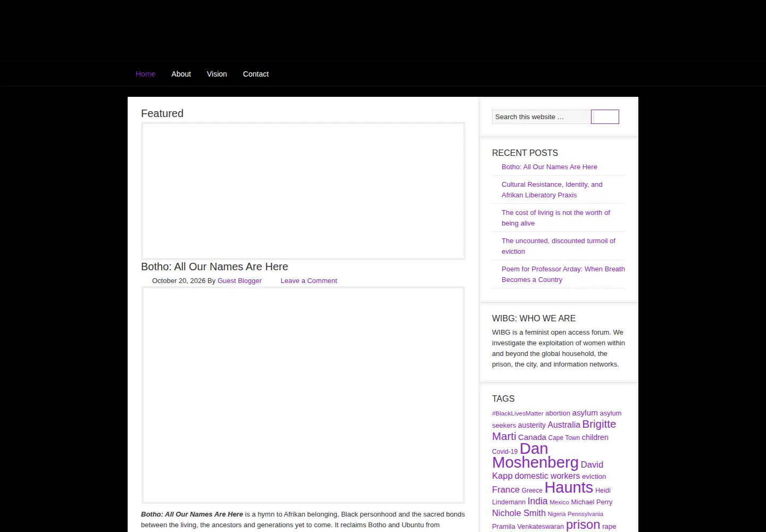This screenshot has width=766, height=532.
Task: Open Poem for Professor Arday post
Action: [563, 275]
